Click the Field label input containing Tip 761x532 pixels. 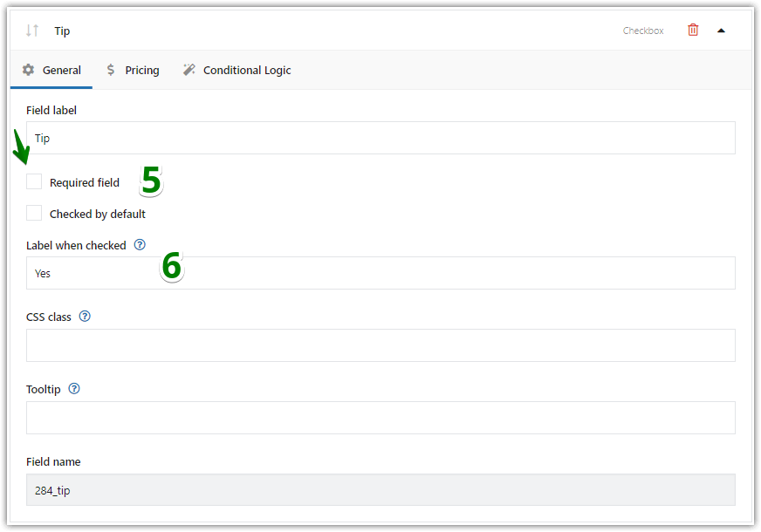[380, 138]
